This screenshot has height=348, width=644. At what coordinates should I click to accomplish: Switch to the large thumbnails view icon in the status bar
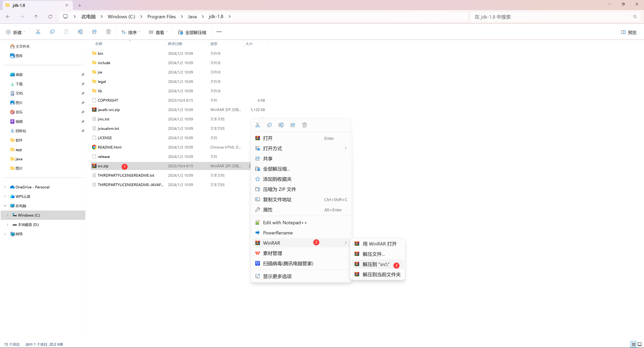639,344
